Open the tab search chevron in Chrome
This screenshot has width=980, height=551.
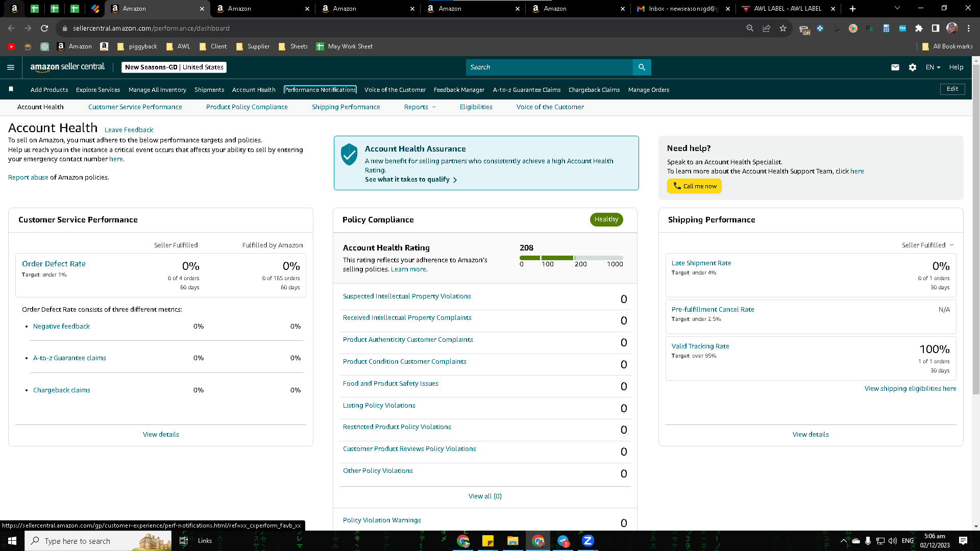[x=897, y=8]
